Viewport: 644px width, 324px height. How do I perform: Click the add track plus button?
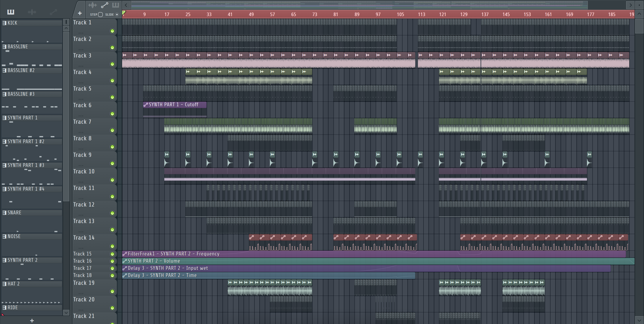tap(80, 13)
